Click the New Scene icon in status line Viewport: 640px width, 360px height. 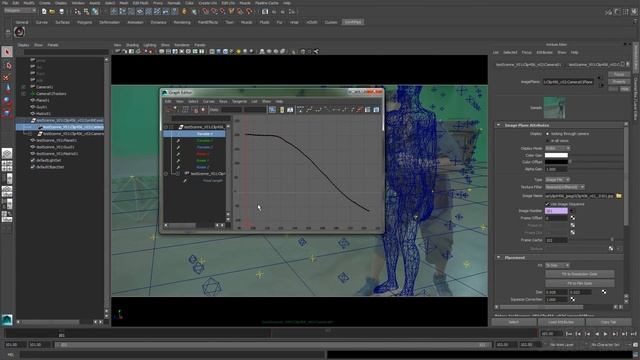click(44, 12)
